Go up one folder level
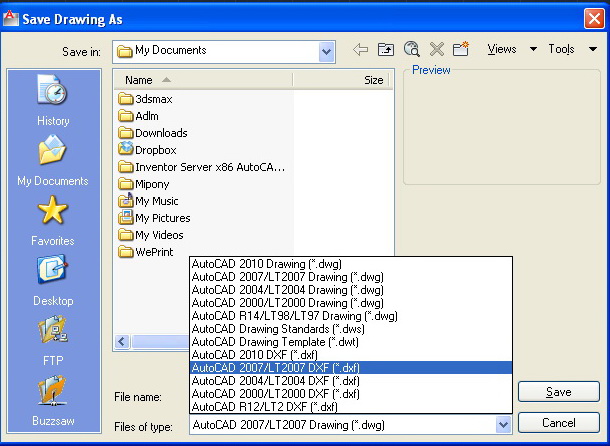Image resolution: width=610 pixels, height=446 pixels. [386, 49]
